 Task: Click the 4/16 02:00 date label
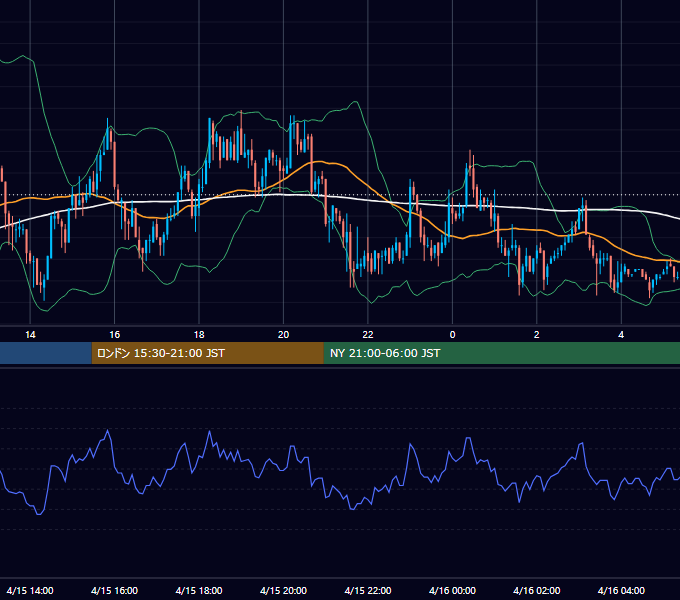(x=536, y=590)
